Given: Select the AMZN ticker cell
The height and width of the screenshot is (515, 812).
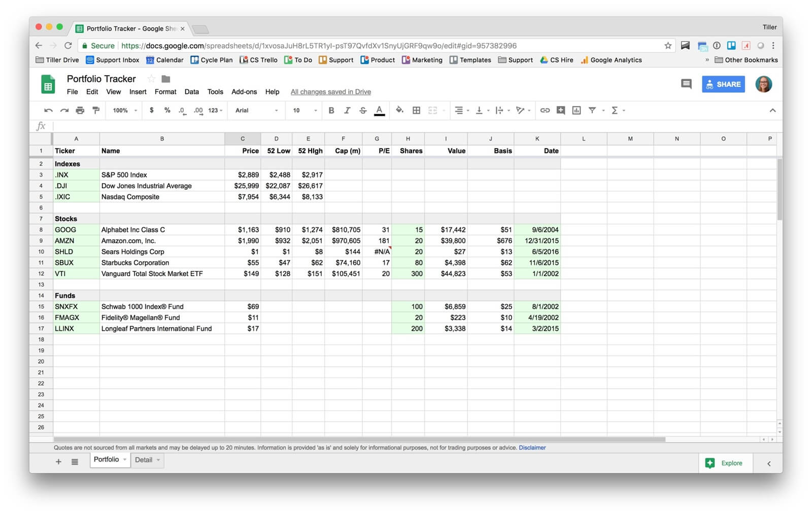Looking at the screenshot, I should coord(76,241).
